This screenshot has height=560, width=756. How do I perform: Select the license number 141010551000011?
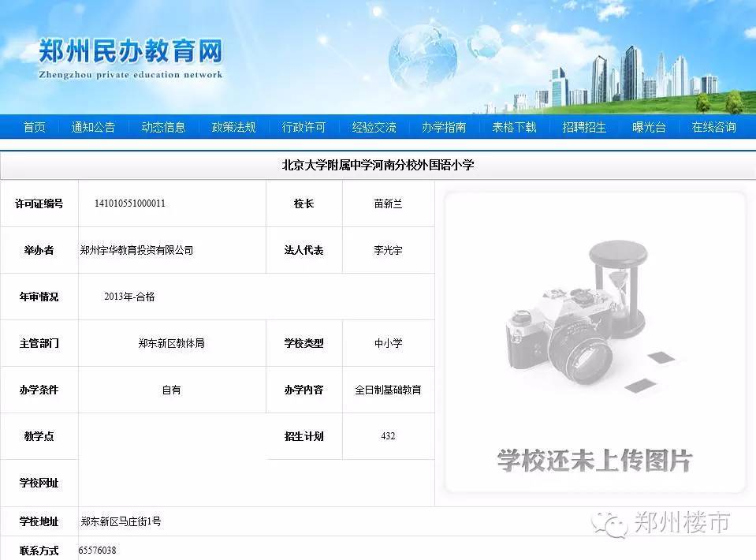[x=130, y=203]
